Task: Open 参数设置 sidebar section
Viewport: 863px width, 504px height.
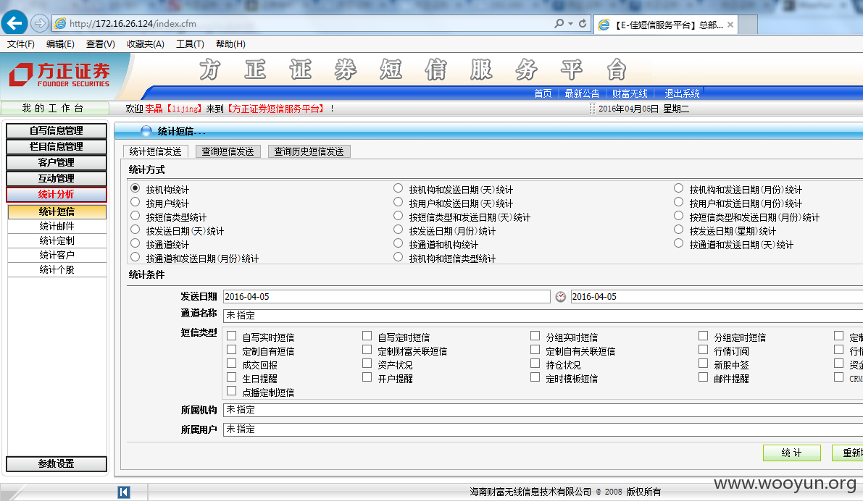Action: click(x=56, y=464)
